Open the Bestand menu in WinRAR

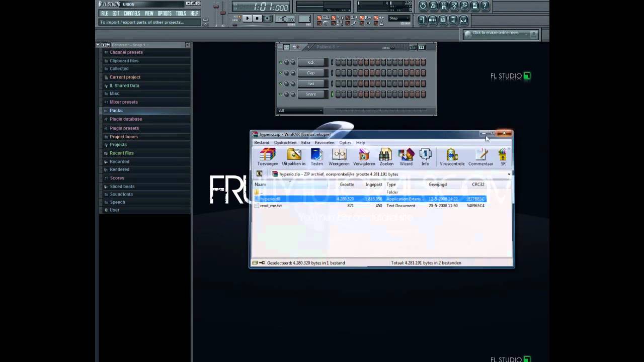[262, 143]
